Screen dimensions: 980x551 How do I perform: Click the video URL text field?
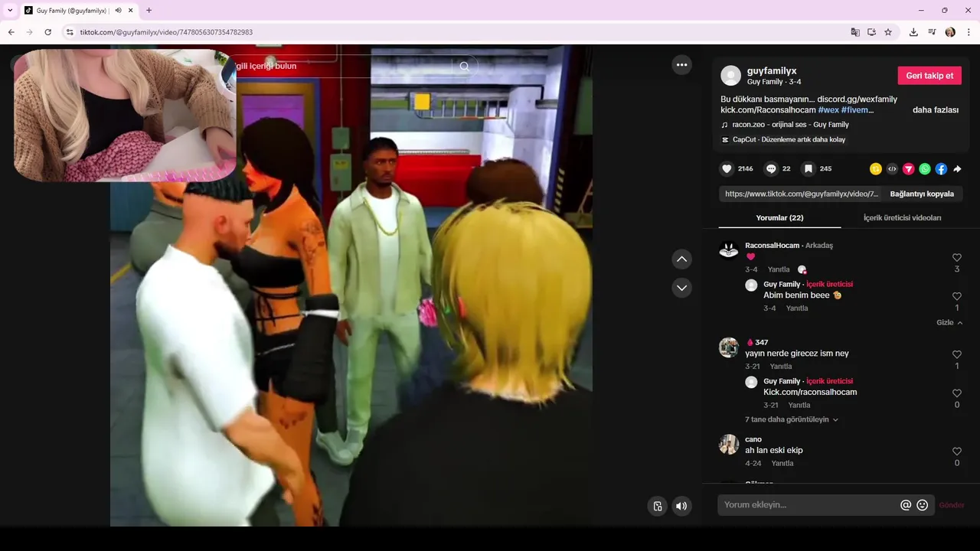(x=801, y=194)
